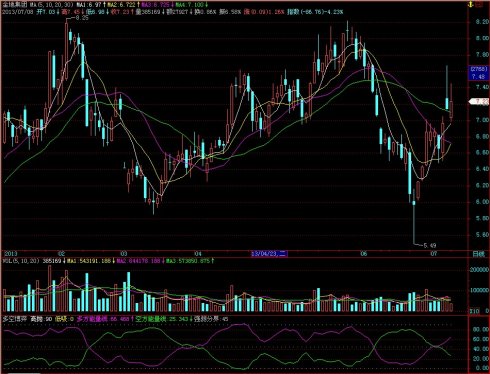Click the yellow anchor icon at top right
The width and height of the screenshot is (490, 374).
coord(471,5)
